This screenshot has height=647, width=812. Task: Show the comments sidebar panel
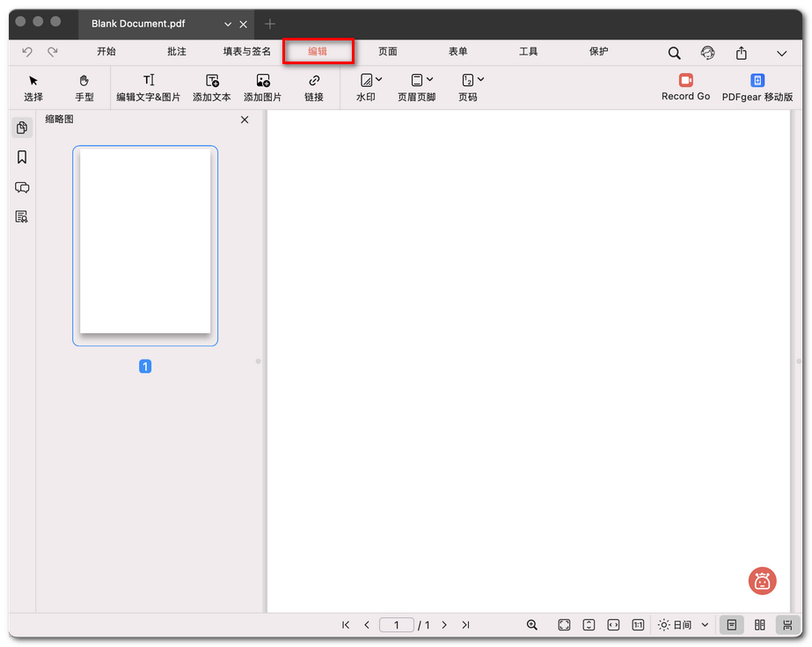[x=22, y=187]
